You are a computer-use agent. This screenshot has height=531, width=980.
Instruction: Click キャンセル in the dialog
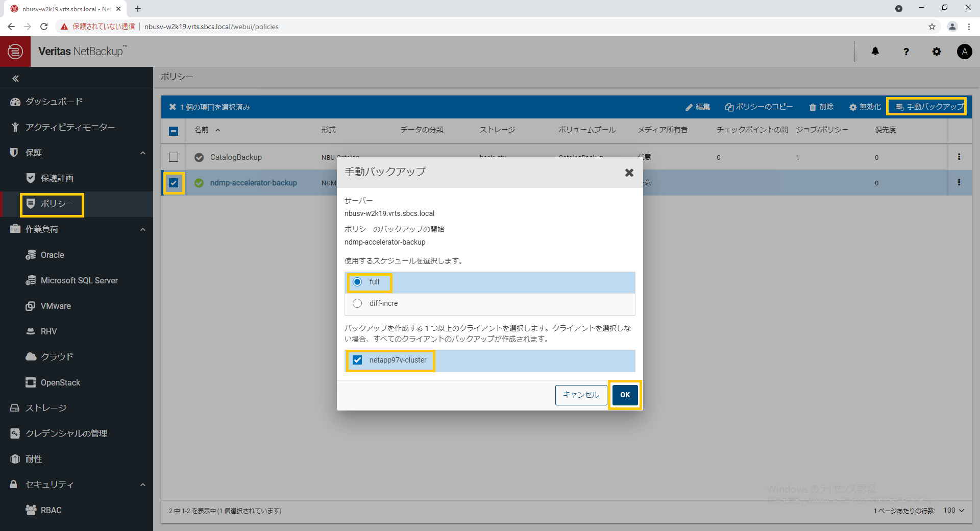pos(581,395)
